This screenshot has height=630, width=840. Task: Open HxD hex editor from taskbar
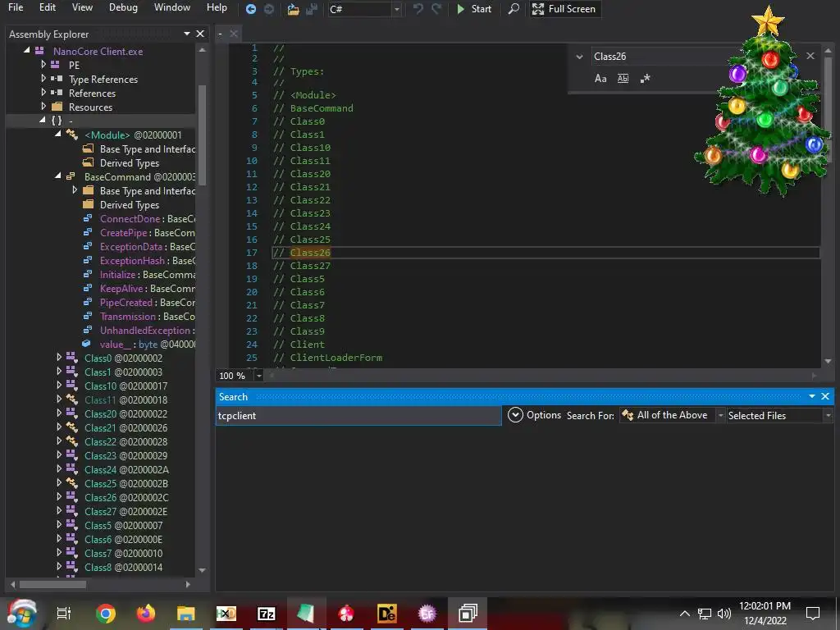226,614
